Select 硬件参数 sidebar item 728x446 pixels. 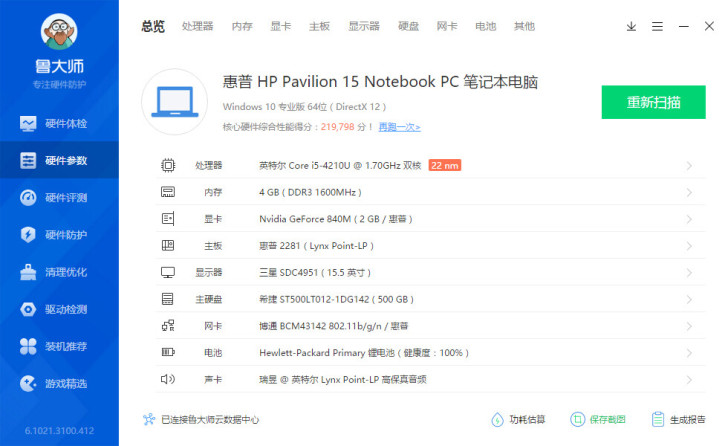[59, 161]
